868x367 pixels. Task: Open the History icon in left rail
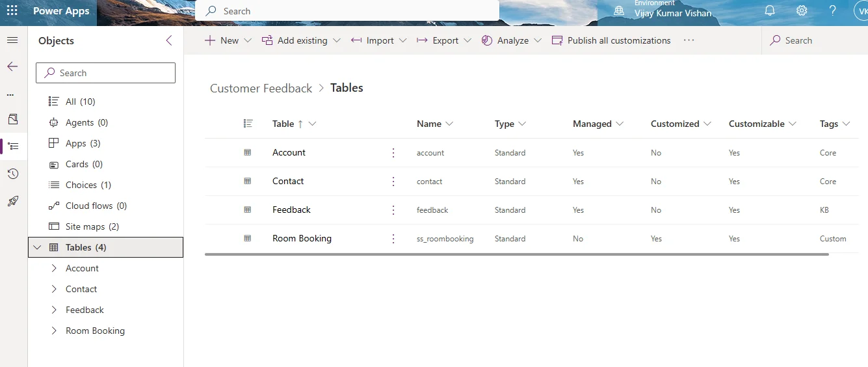coord(12,174)
